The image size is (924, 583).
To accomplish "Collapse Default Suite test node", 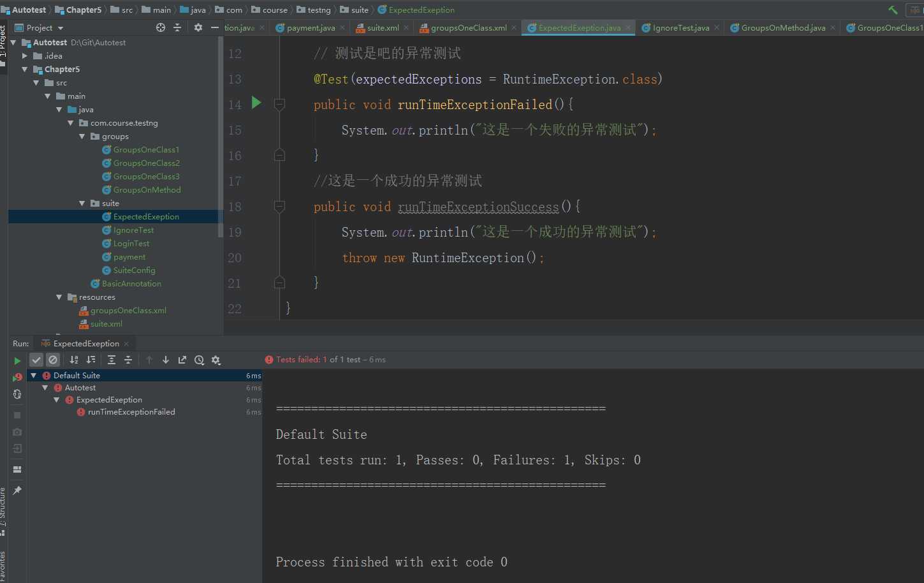I will (34, 375).
